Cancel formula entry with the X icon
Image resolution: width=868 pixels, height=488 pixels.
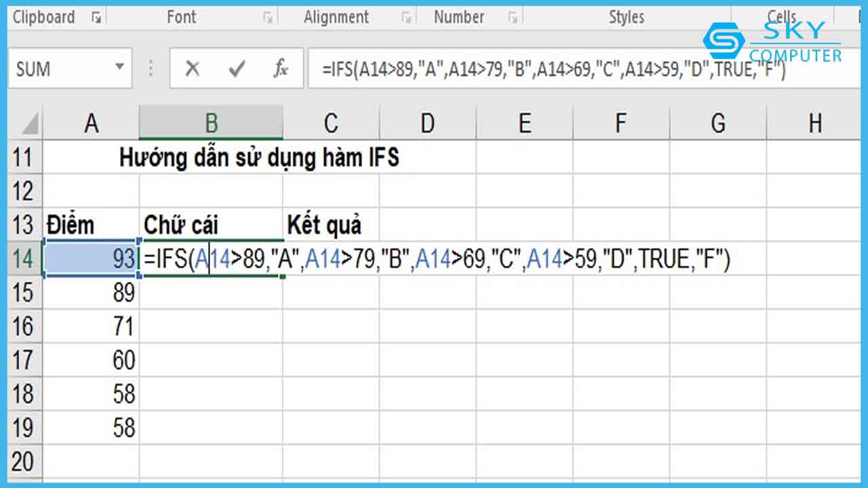193,68
